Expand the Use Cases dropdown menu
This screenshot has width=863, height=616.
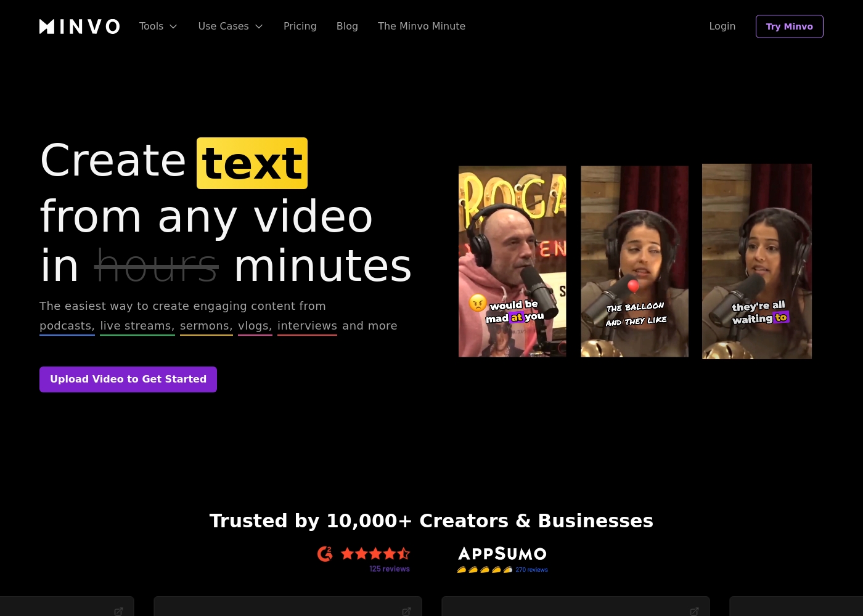click(231, 26)
